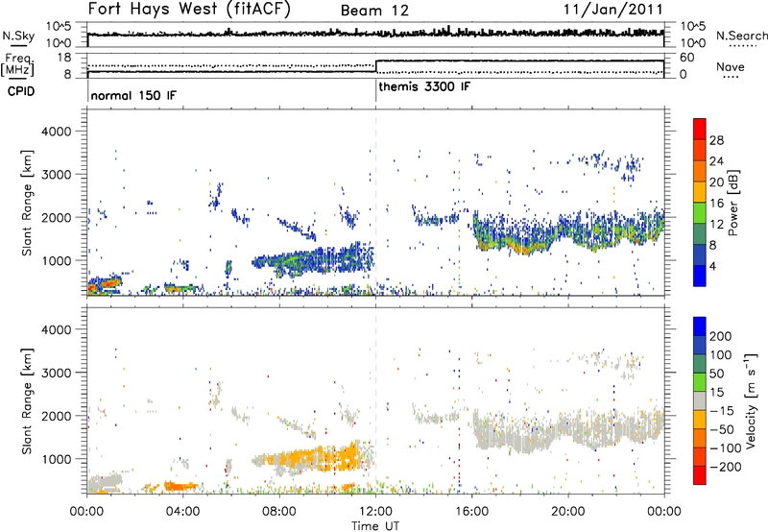The image size is (768, 532).
Task: Click the yellow-orange 16–20 dB swatch in Power colorbar
Action: click(700, 192)
